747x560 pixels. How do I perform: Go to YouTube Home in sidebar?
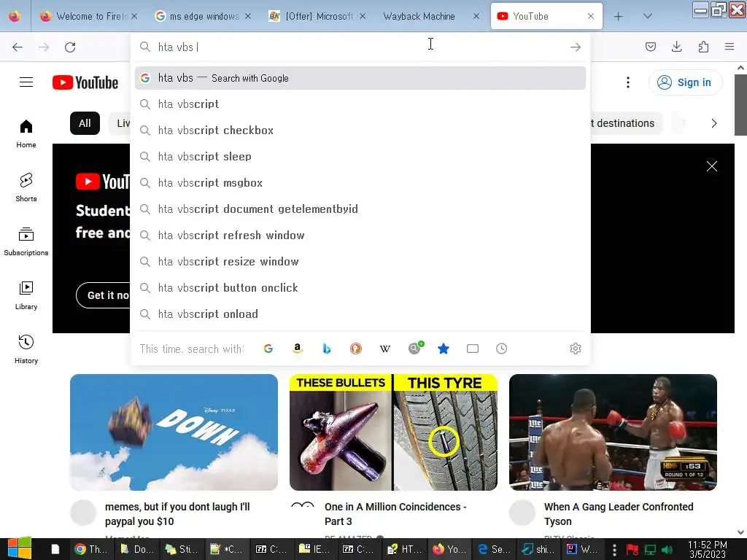(26, 134)
